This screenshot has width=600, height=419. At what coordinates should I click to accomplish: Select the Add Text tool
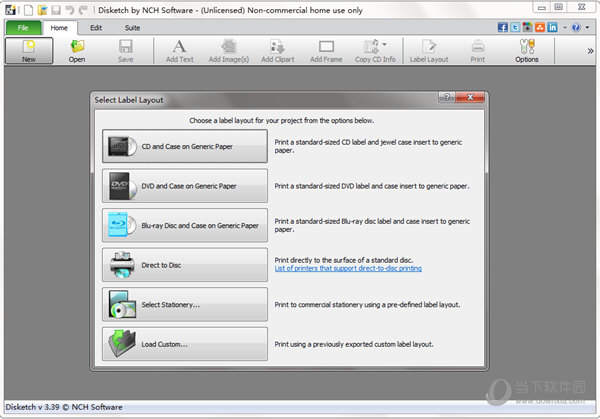coord(179,51)
